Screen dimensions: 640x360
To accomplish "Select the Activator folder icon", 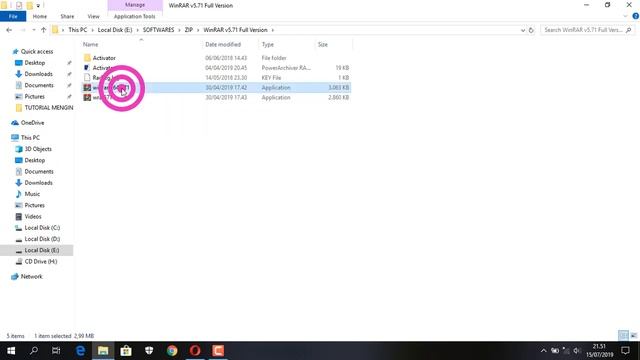I will (87, 58).
